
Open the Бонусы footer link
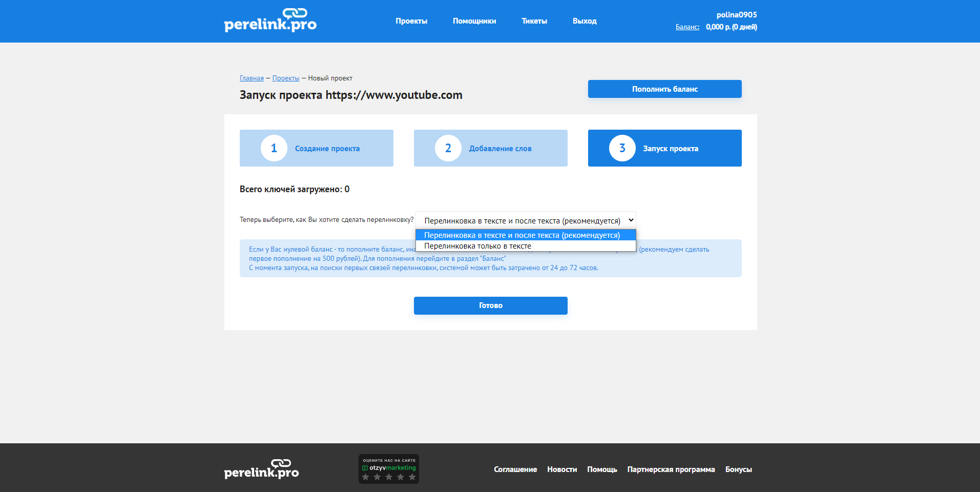coord(739,469)
